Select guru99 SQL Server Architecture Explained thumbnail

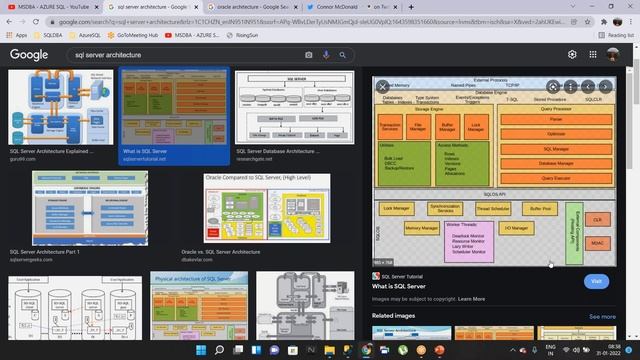coord(61,107)
